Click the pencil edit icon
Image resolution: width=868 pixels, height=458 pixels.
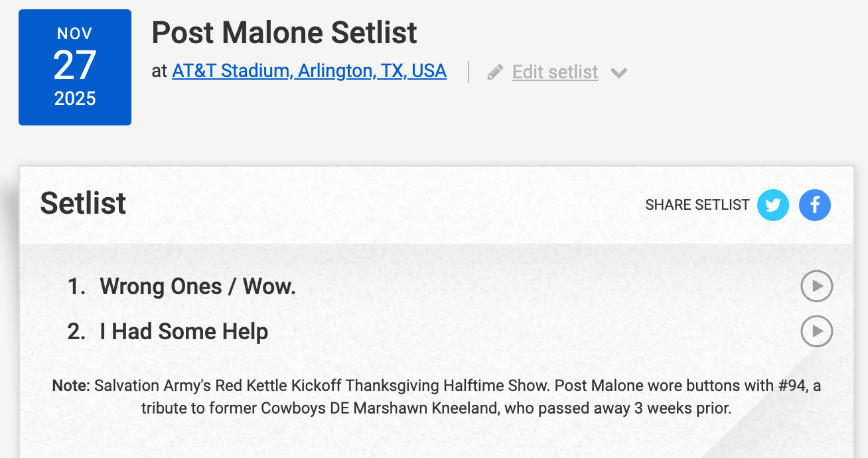tap(495, 72)
